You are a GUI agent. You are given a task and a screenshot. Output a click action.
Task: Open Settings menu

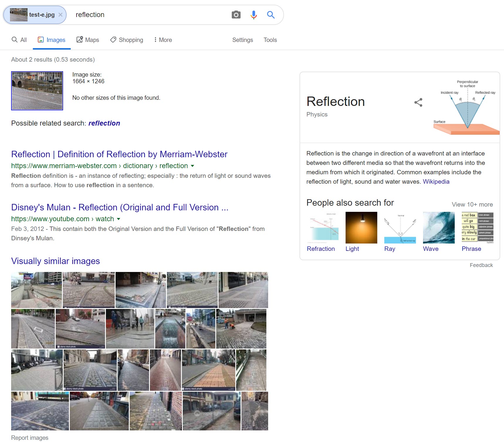pyautogui.click(x=243, y=40)
